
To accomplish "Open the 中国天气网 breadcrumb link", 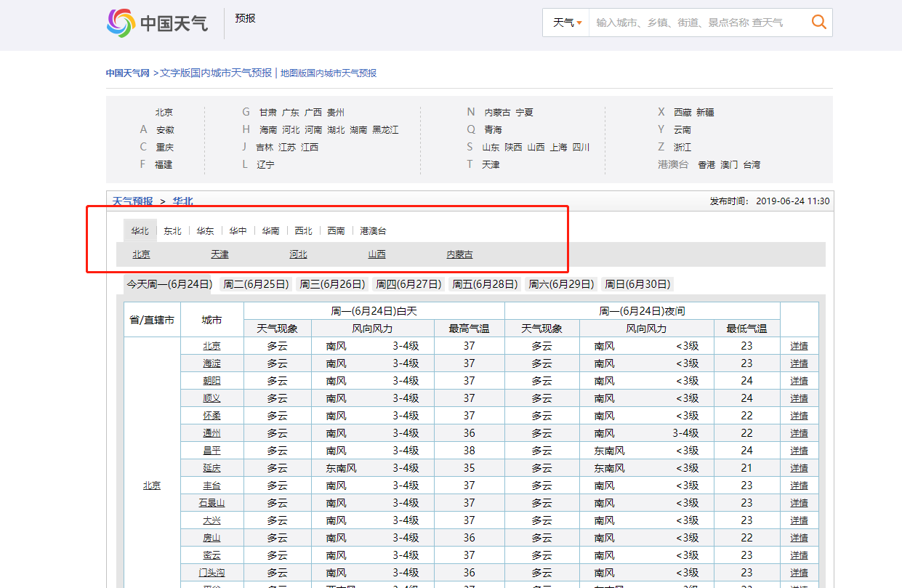I will [x=127, y=73].
